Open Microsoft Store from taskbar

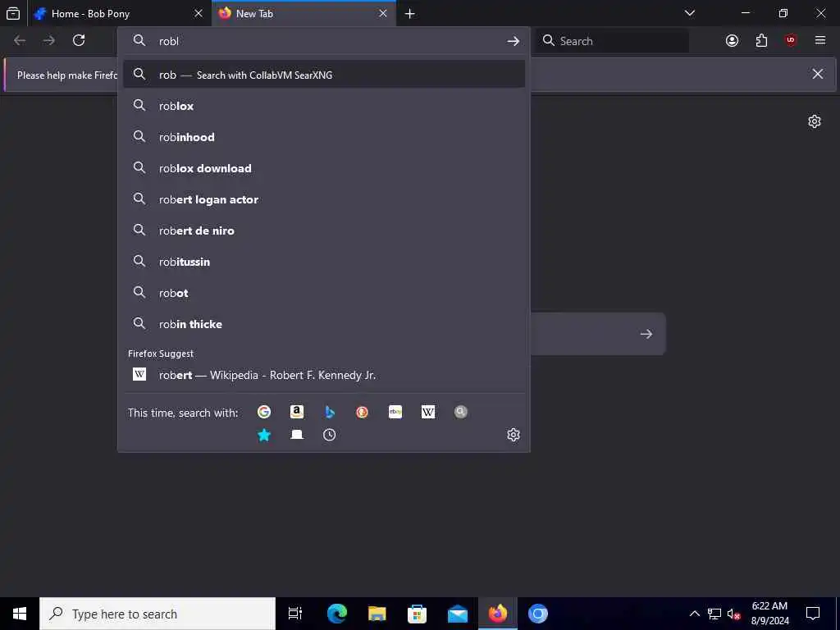(x=417, y=614)
